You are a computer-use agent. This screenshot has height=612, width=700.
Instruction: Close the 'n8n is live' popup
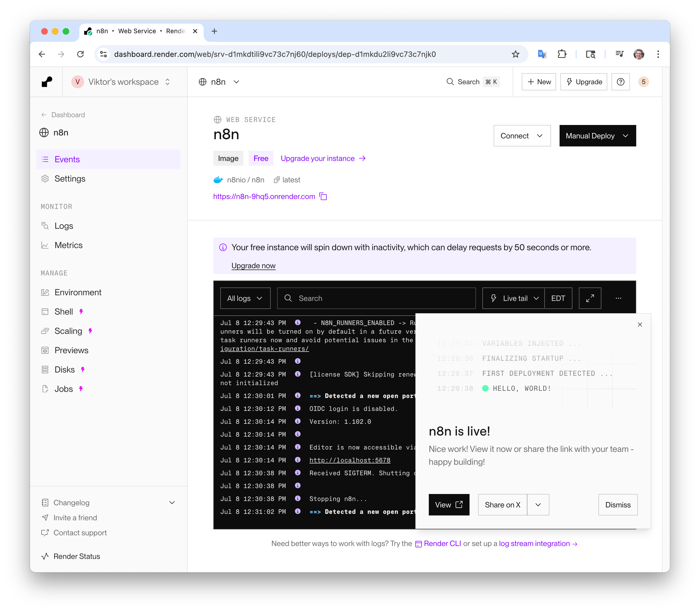coord(640,325)
